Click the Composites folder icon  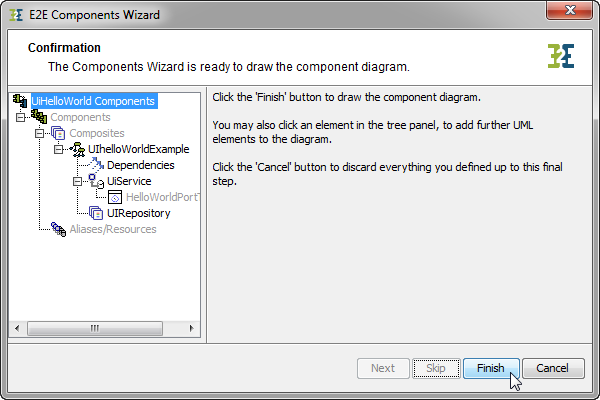57,133
